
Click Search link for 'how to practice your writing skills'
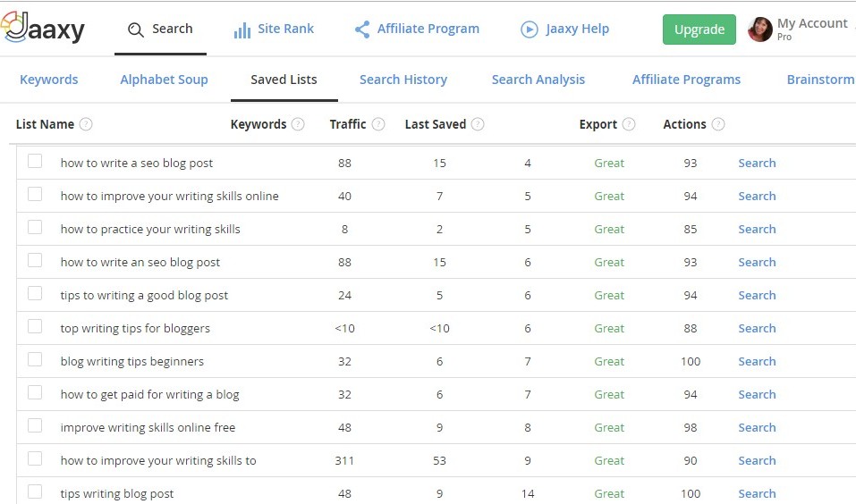point(758,229)
